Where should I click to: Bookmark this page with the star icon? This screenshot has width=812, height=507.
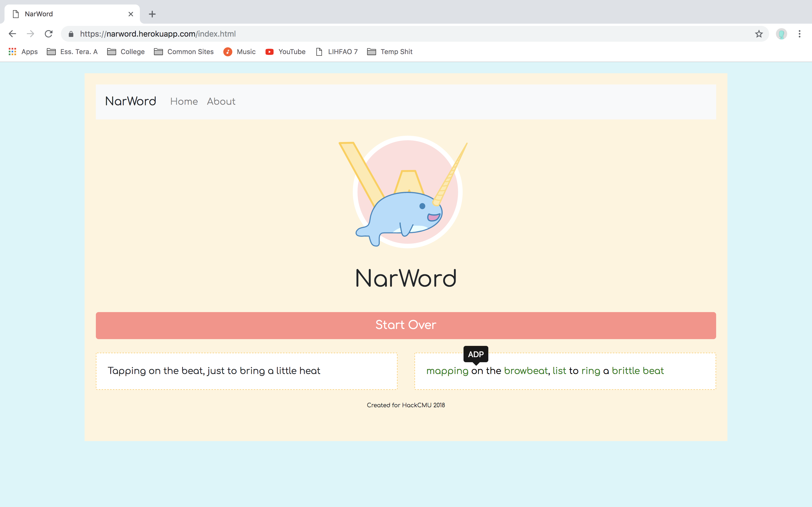click(759, 34)
